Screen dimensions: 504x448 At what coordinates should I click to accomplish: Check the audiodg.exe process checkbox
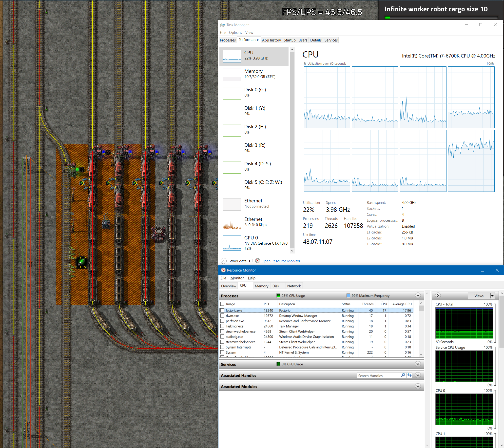click(x=222, y=336)
